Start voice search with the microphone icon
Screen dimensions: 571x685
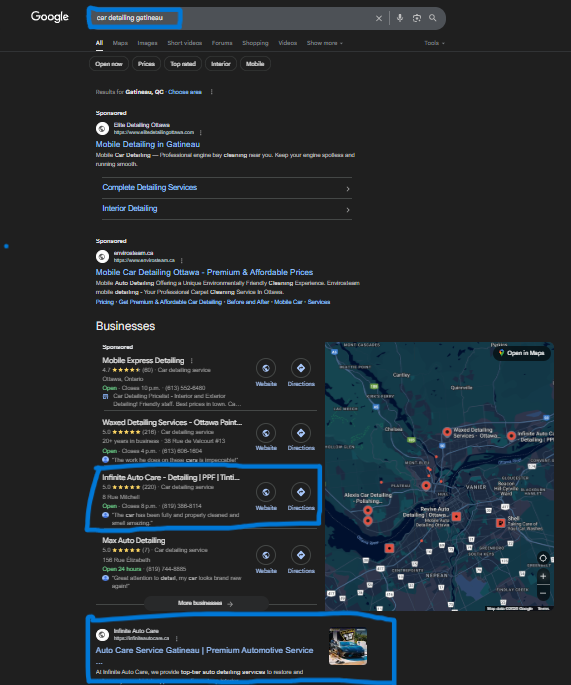click(400, 18)
